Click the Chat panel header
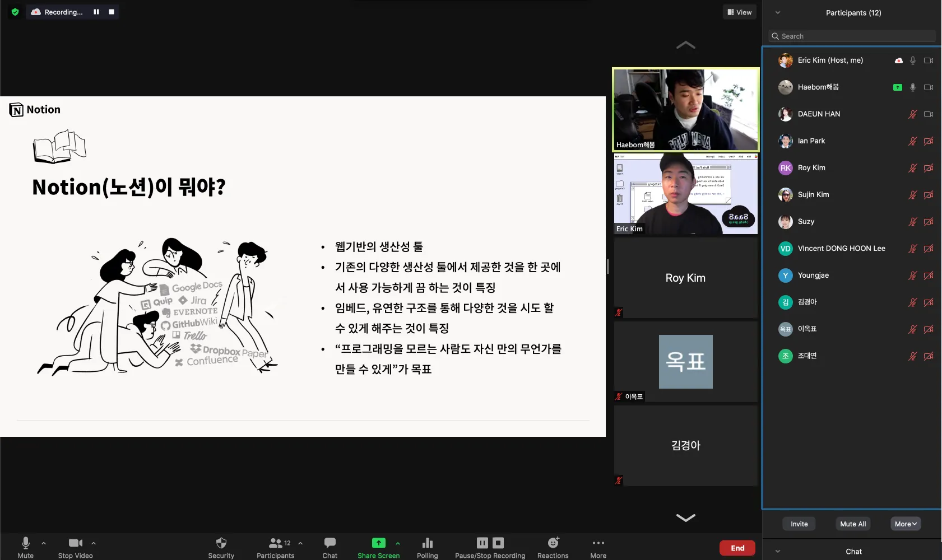The width and height of the screenshot is (942, 560). click(x=853, y=552)
